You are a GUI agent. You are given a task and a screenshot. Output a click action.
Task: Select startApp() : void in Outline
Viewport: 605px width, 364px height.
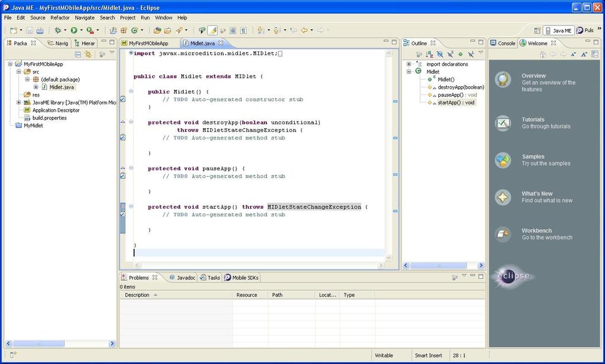point(456,103)
